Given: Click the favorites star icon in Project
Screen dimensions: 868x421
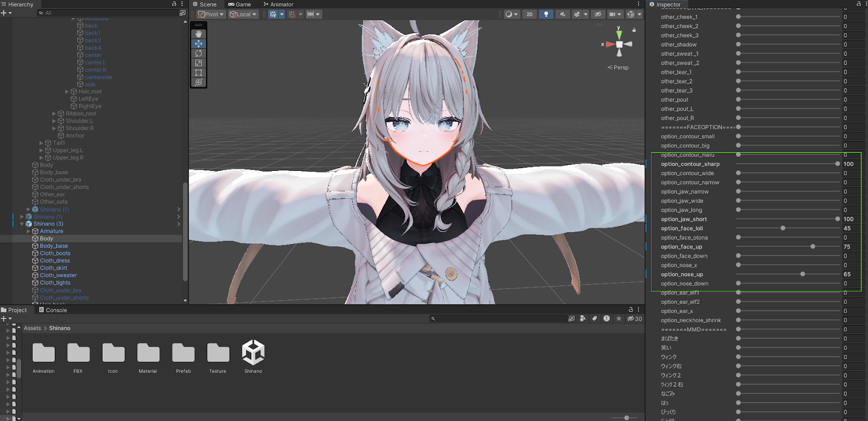Looking at the screenshot, I should point(618,318).
